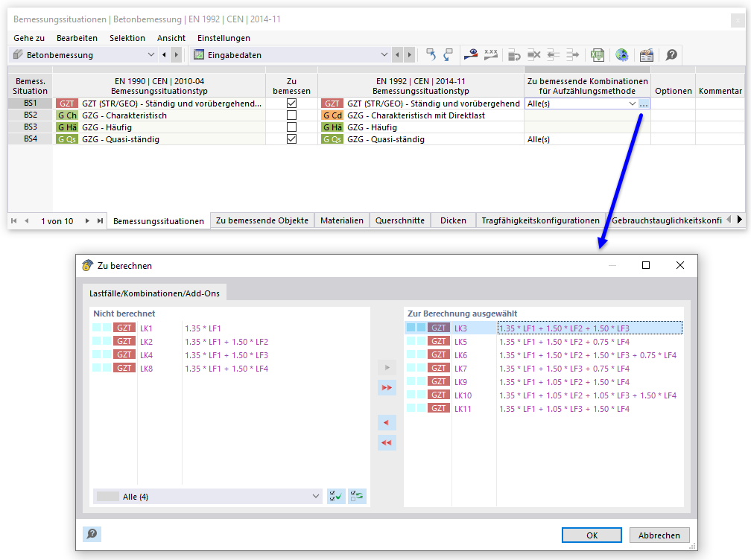751x560 pixels.
Task: Click the undo arrow icon in toolbar
Action: click(x=431, y=55)
